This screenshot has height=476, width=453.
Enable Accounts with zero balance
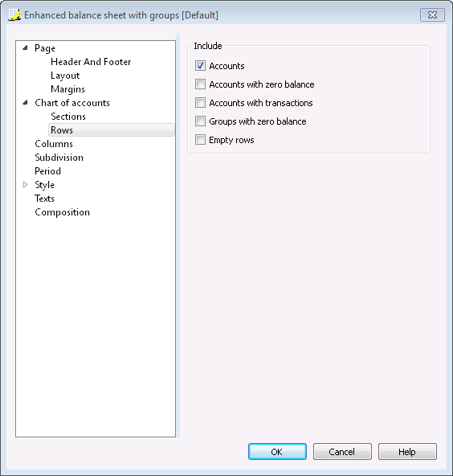coord(200,84)
